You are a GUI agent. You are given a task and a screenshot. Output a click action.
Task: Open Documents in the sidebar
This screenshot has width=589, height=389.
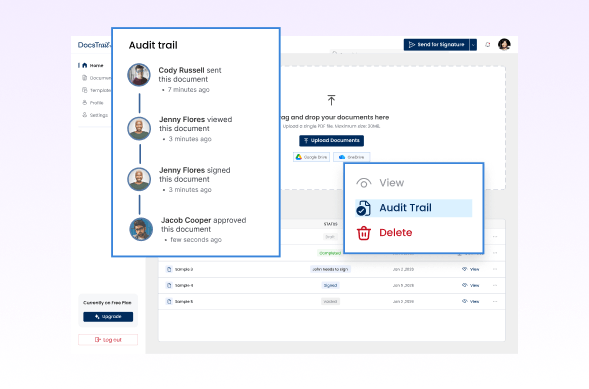[x=97, y=78]
